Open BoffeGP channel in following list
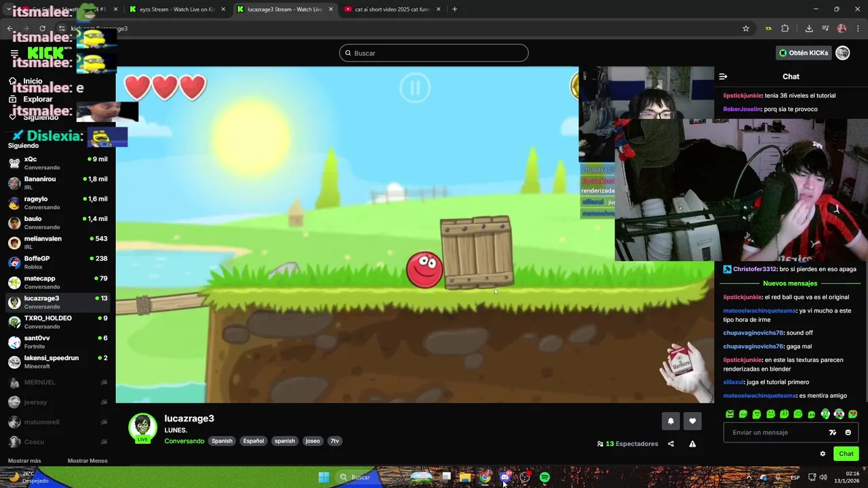Screen dimensions: 868x488 (x=58, y=262)
